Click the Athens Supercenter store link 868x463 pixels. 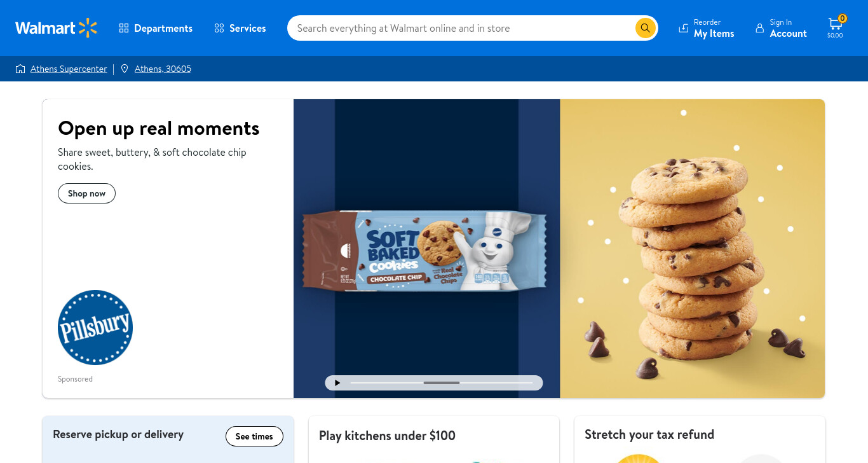click(69, 69)
